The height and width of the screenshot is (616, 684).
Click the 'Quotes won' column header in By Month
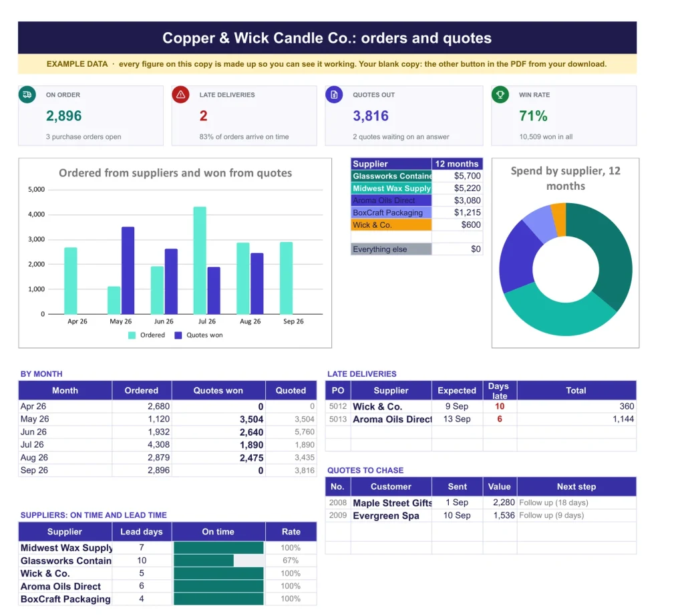(x=218, y=390)
